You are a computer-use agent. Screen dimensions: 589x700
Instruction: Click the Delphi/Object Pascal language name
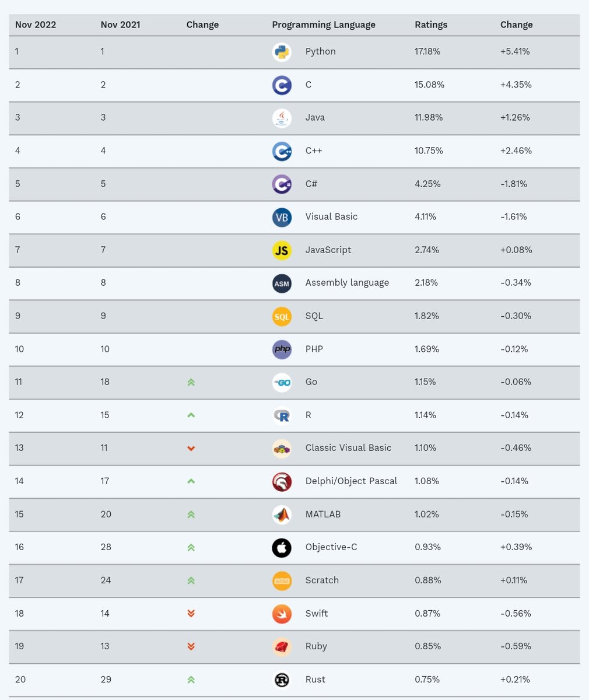(x=351, y=481)
